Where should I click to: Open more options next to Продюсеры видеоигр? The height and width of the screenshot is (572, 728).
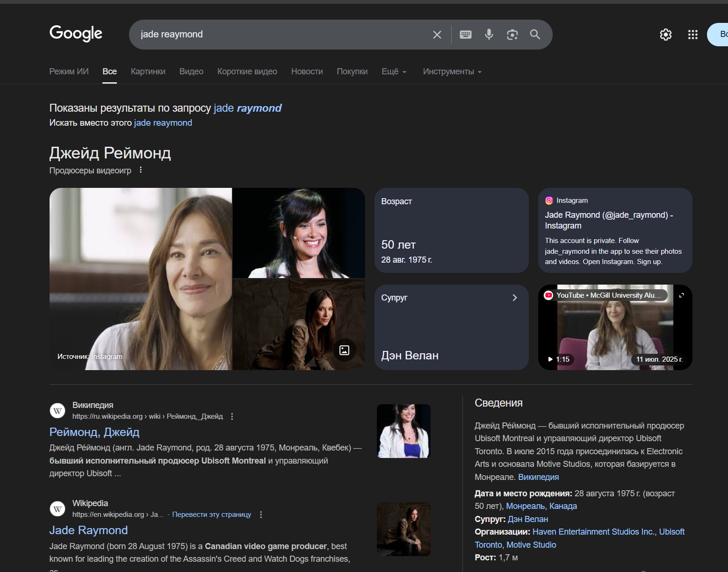[x=141, y=170]
